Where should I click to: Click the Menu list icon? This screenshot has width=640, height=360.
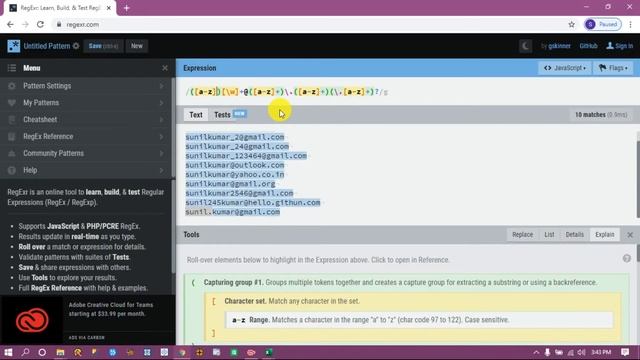[x=12, y=68]
